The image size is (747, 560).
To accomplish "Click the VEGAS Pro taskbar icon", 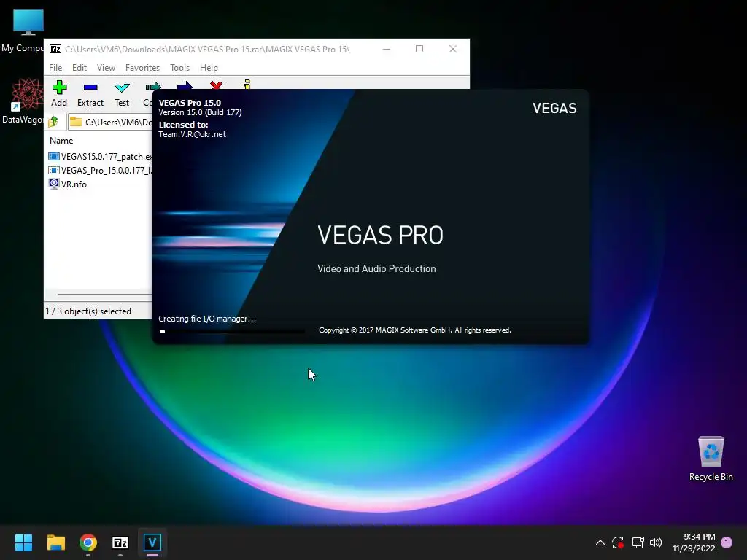I will click(152, 542).
